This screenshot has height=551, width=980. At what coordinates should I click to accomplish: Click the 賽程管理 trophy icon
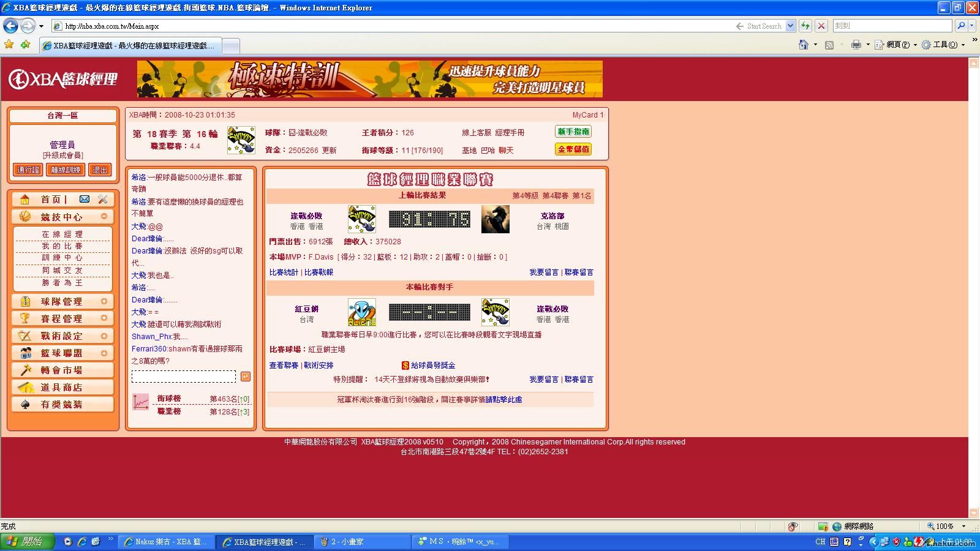[x=25, y=318]
